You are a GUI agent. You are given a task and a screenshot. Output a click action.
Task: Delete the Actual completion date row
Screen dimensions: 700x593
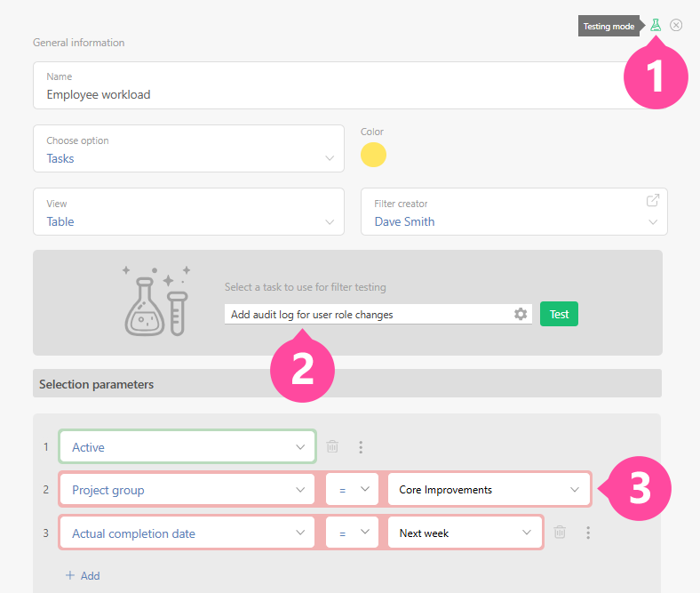coord(560,533)
